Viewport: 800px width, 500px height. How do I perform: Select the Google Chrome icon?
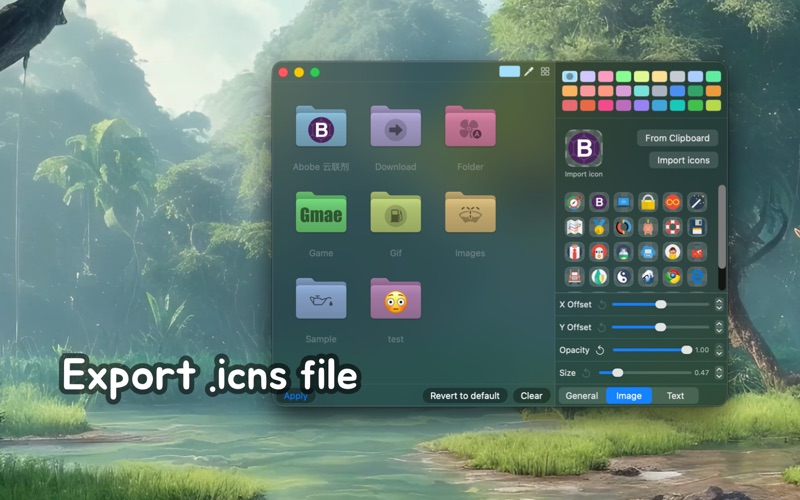672,277
